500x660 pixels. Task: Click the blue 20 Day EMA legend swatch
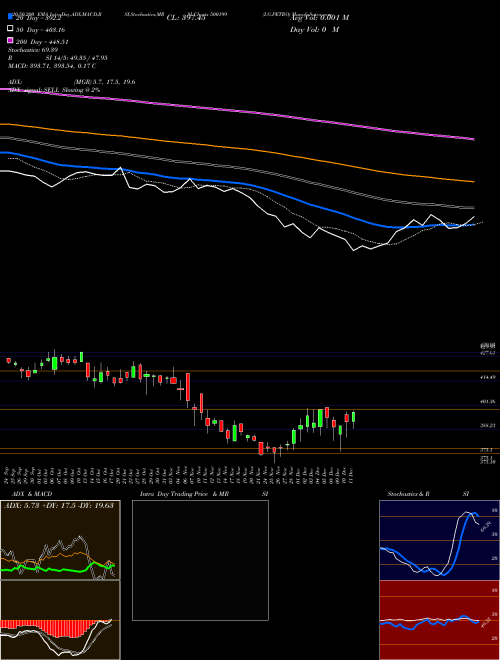point(10,17)
